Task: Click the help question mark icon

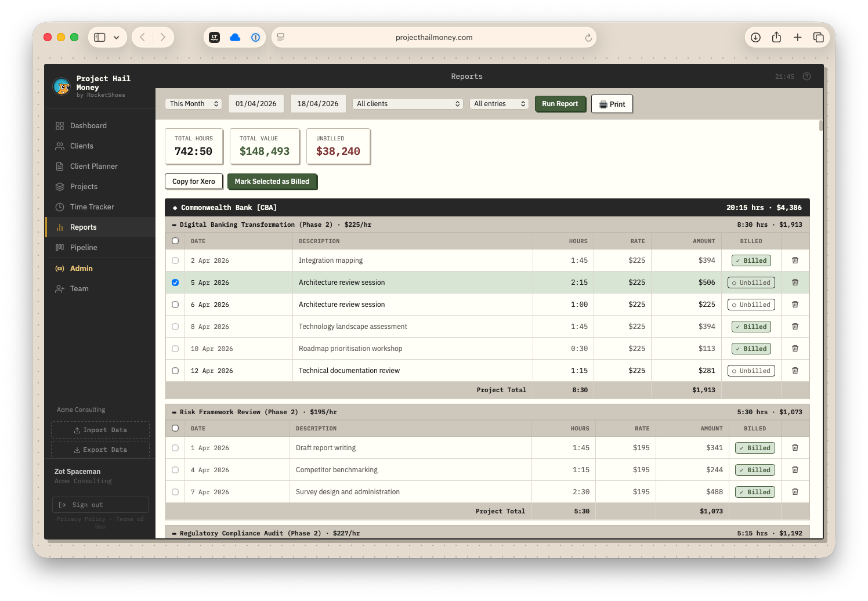Action: point(806,76)
